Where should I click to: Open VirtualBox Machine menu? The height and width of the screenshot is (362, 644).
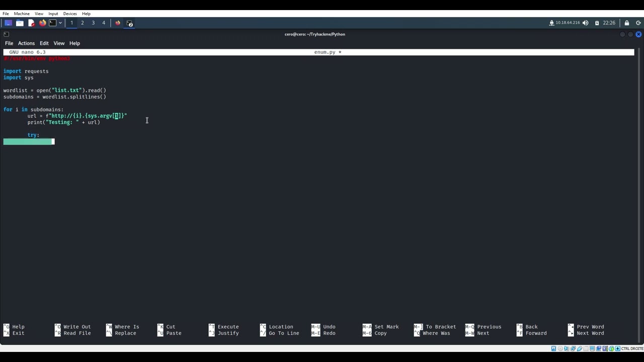click(22, 14)
